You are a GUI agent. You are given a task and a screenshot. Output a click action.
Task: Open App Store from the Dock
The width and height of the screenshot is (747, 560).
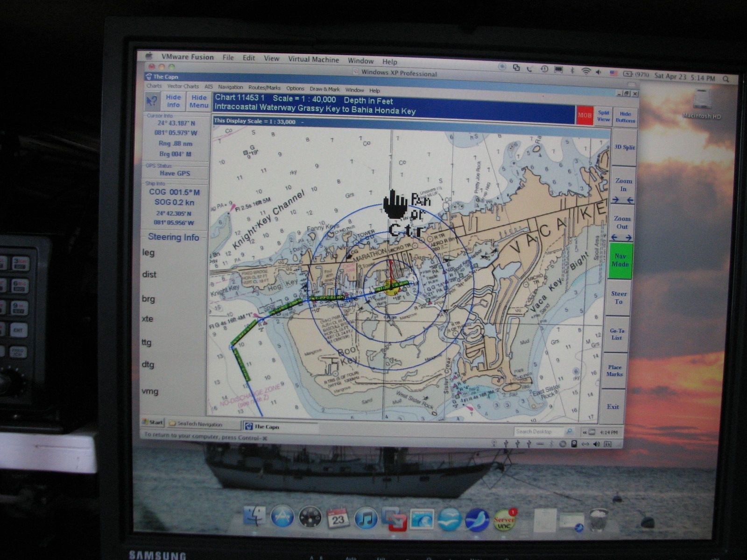tap(282, 517)
